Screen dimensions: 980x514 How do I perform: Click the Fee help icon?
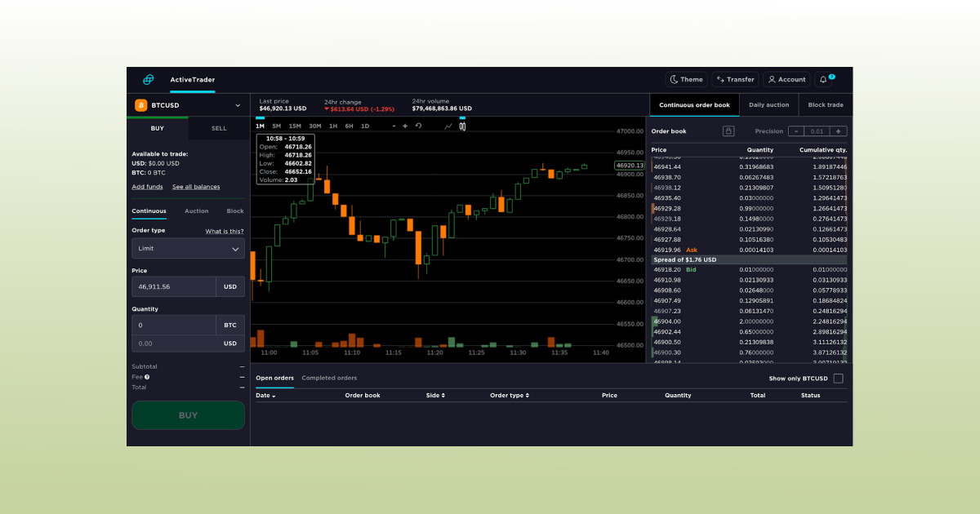tap(147, 377)
